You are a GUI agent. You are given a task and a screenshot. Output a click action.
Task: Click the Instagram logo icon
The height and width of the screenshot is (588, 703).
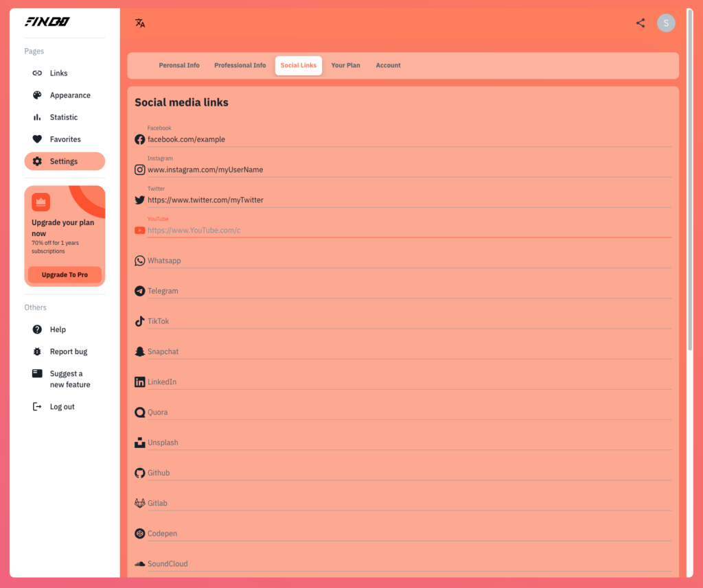(x=140, y=170)
